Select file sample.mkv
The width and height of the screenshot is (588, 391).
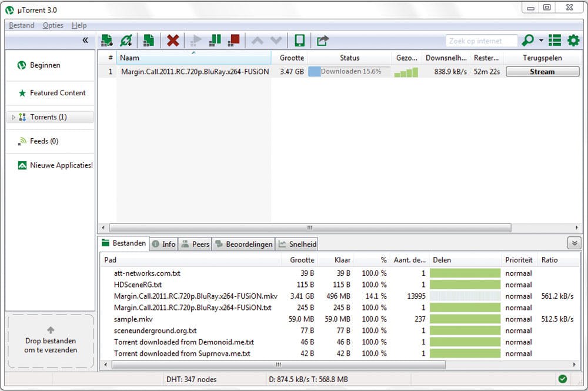(x=133, y=319)
